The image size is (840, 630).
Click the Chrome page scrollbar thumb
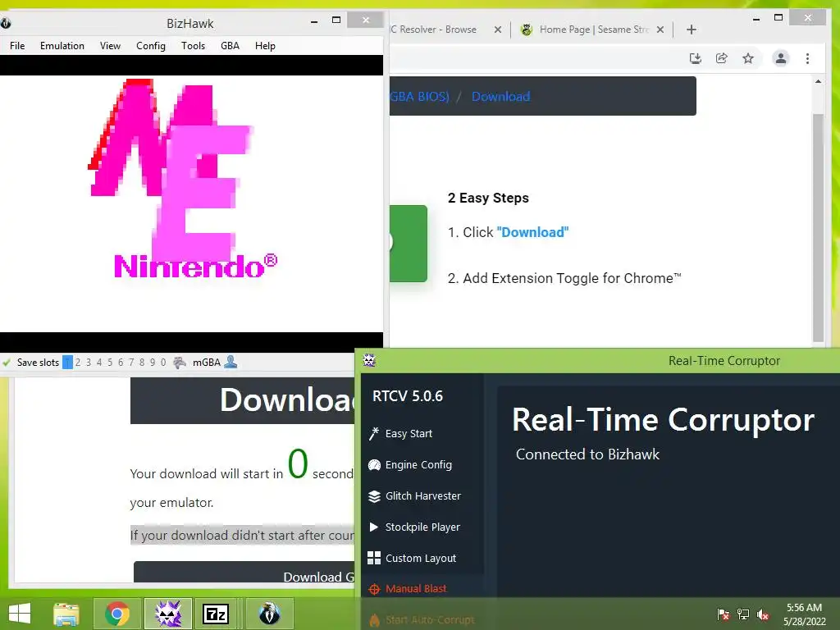pyautogui.click(x=818, y=228)
